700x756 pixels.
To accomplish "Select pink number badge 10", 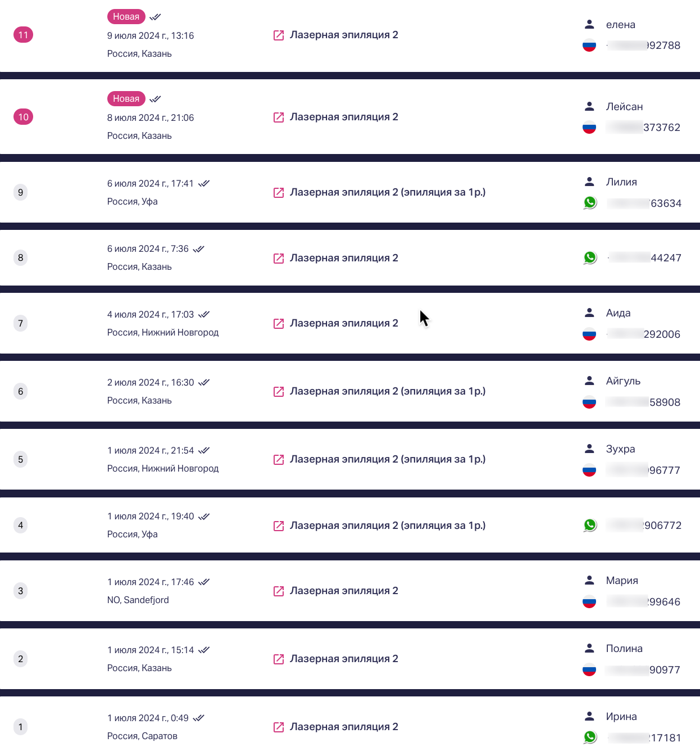I will click(23, 117).
